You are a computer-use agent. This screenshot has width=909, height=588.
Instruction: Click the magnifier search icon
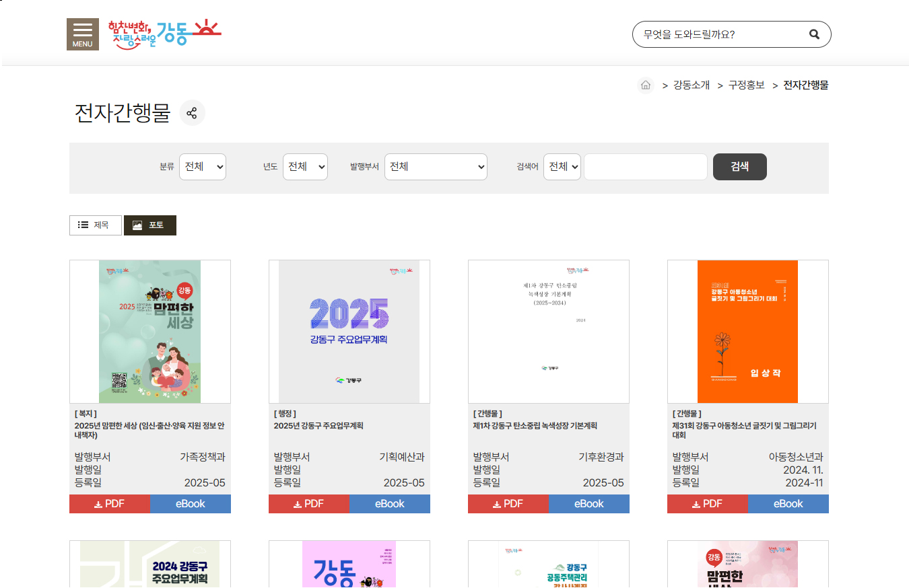pos(814,34)
